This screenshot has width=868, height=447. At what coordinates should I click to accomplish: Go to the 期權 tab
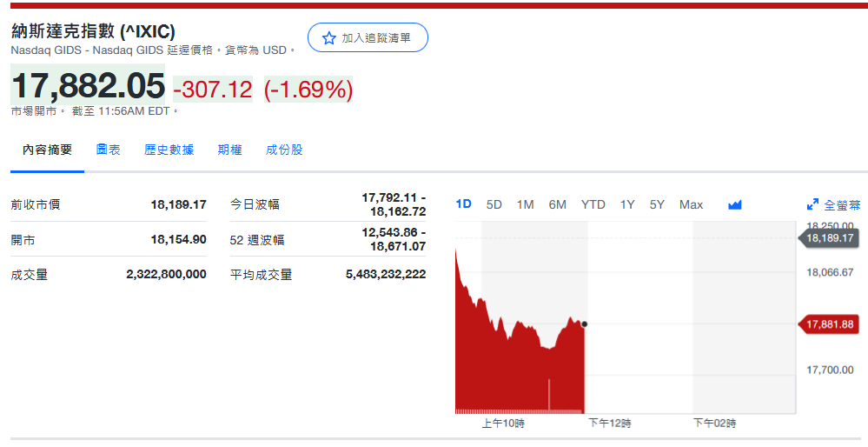click(230, 150)
